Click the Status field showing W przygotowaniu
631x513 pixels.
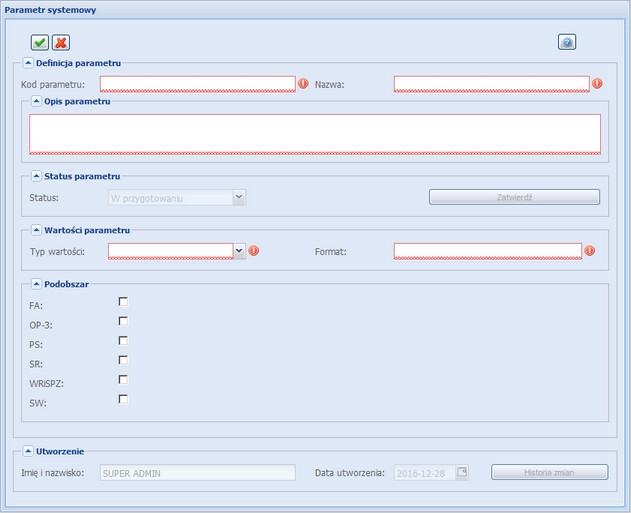click(x=171, y=198)
